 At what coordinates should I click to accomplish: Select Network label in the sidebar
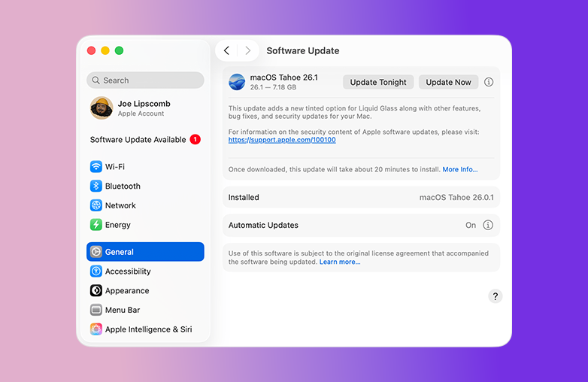click(x=120, y=205)
